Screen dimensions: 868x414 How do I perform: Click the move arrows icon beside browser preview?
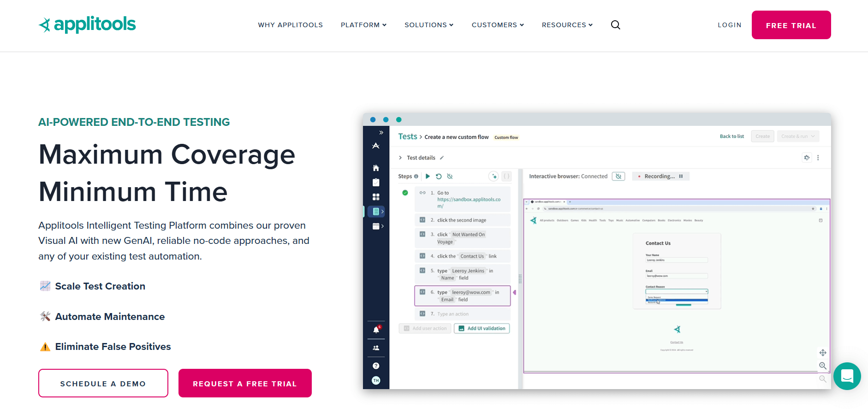[823, 353]
